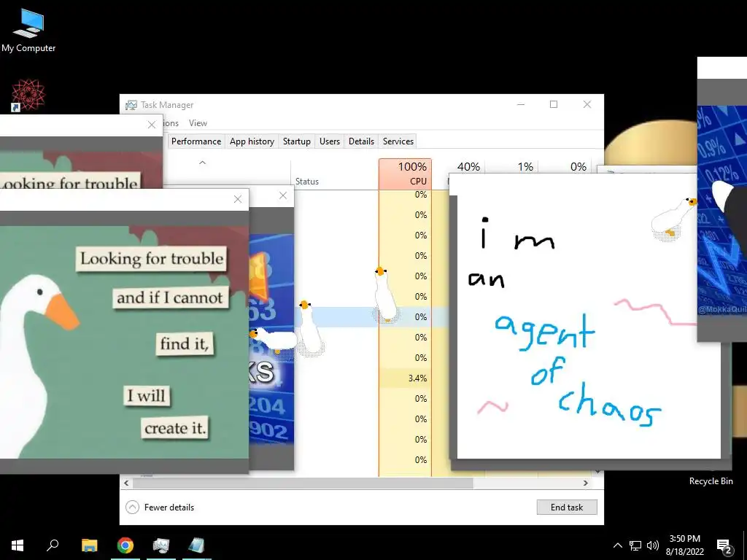The image size is (747, 560).
Task: Open the notepad-style app on the taskbar
Action: [196, 545]
